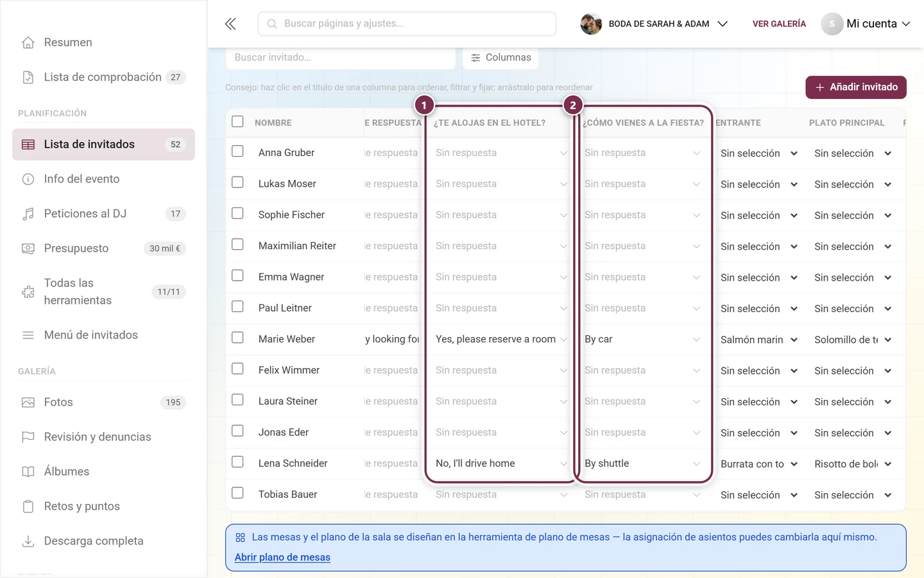Open Lena Schneider's 'Risotto' plato principal dropdown
The width and height of the screenshot is (924, 578).
[x=853, y=464]
